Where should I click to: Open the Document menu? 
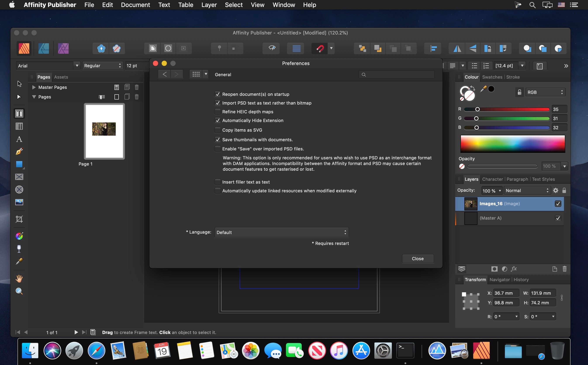135,5
